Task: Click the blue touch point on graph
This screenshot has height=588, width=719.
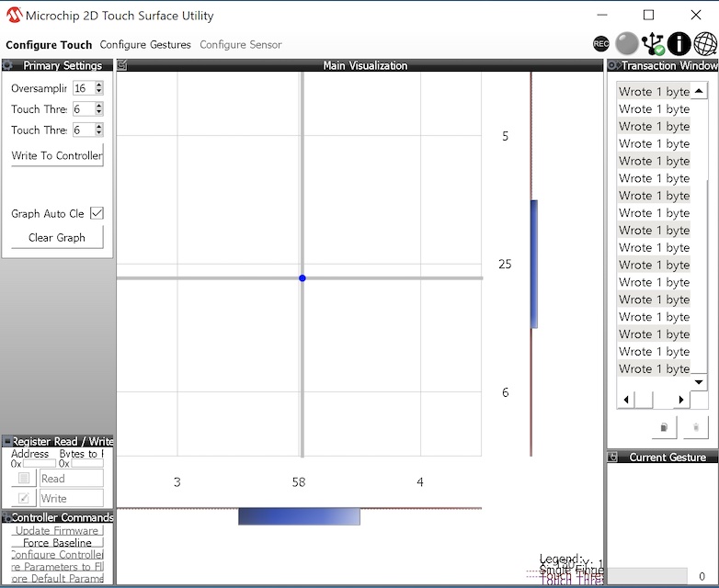Action: [302, 277]
